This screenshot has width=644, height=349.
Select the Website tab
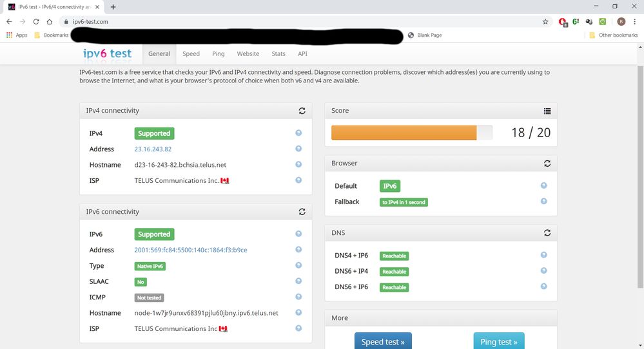[x=248, y=54]
